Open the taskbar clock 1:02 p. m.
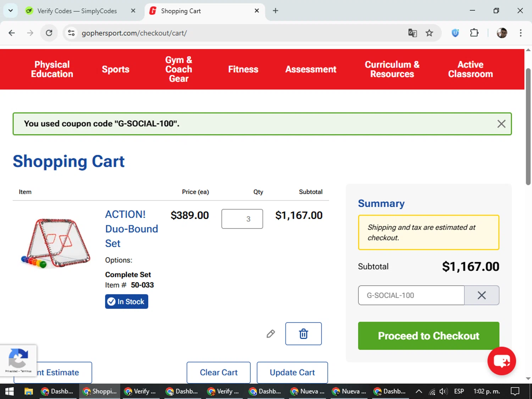This screenshot has width=532, height=399. point(487,391)
